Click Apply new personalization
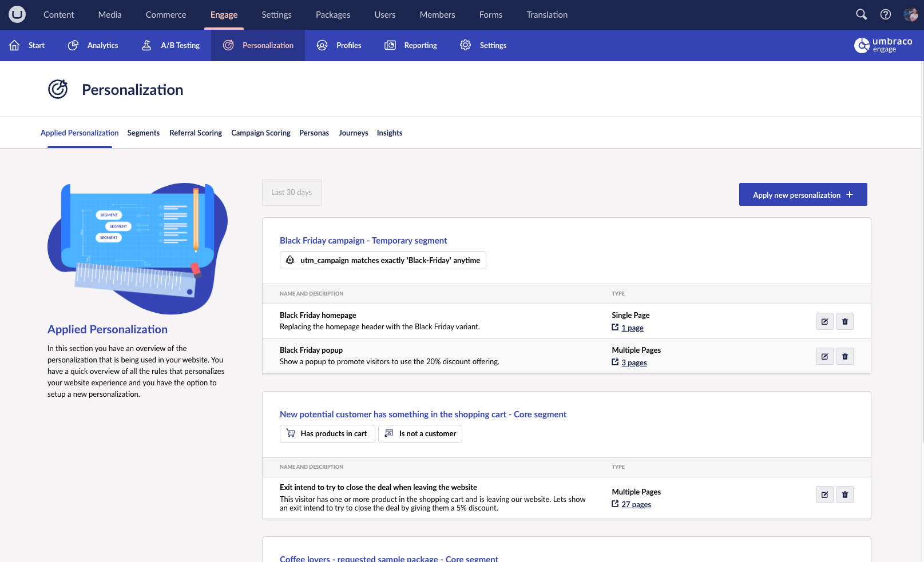The height and width of the screenshot is (562, 924). (x=803, y=194)
